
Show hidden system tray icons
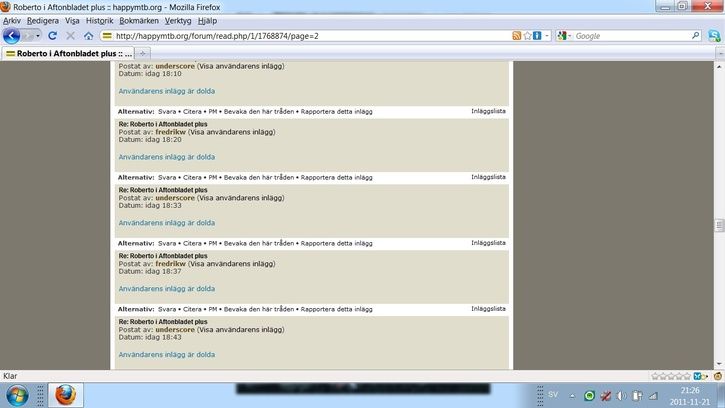(572, 396)
